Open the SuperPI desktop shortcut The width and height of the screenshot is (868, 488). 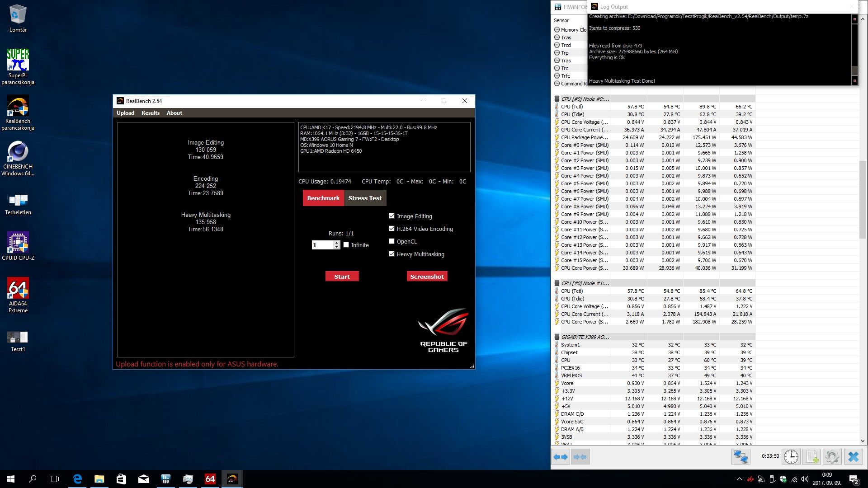pyautogui.click(x=18, y=66)
